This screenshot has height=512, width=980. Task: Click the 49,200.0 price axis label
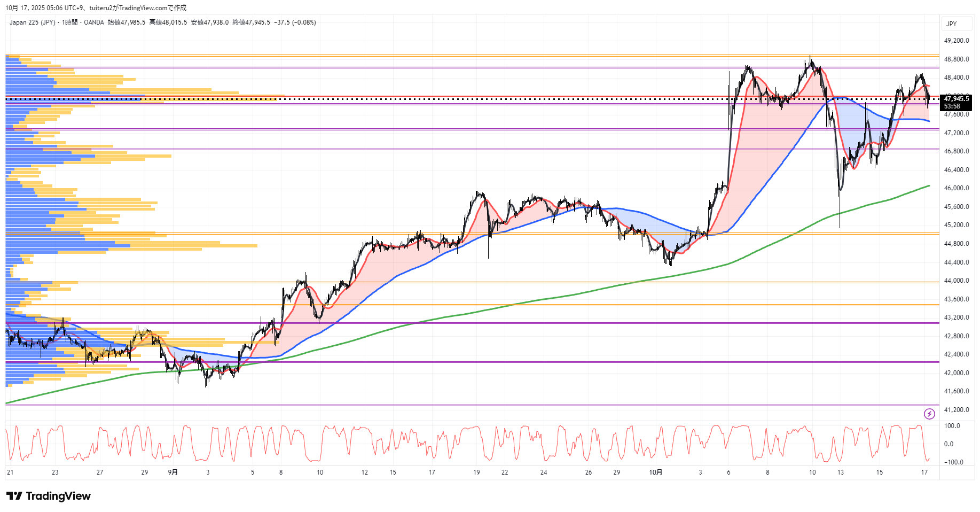point(956,41)
